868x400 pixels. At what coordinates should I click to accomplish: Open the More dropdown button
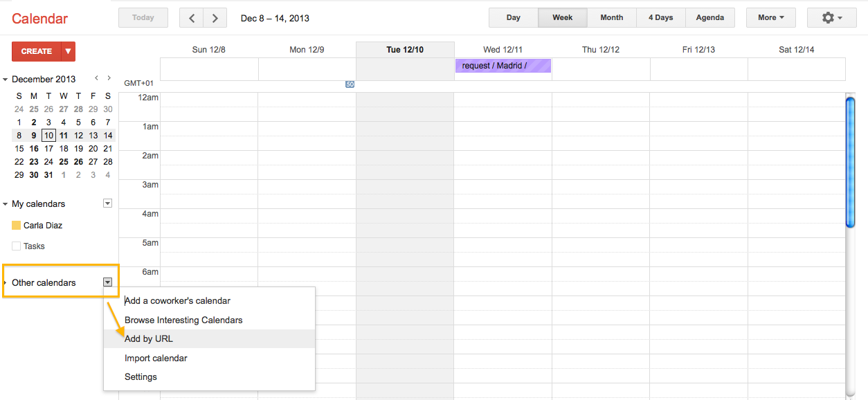[x=771, y=18]
